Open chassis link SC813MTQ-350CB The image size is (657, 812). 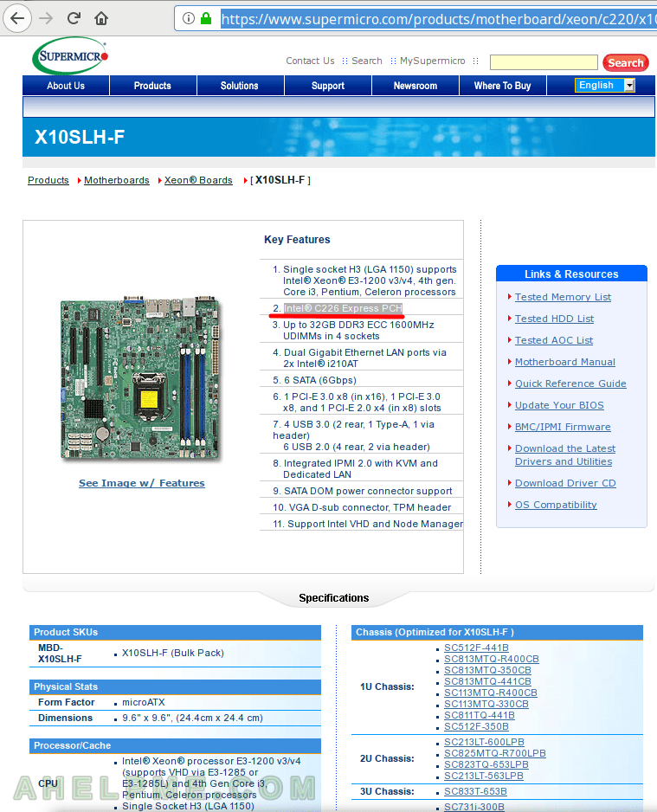pos(487,671)
